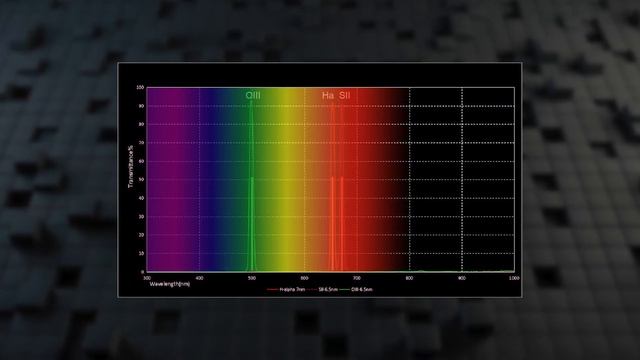Click the 50 transmittance tick label
The width and height of the screenshot is (640, 360).
point(141,180)
